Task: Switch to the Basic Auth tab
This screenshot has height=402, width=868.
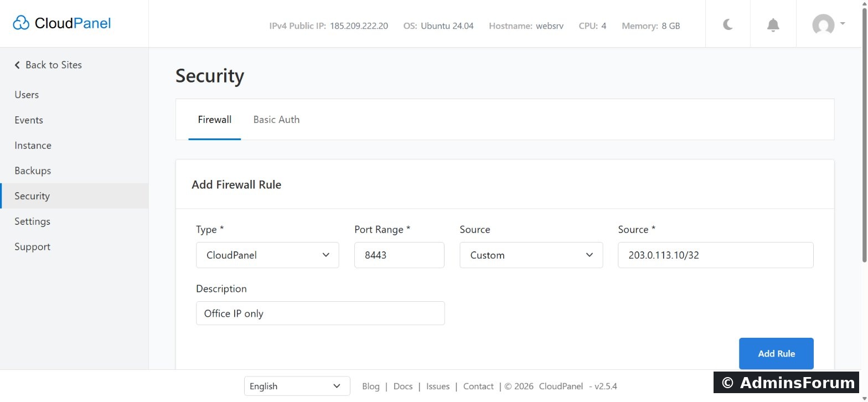Action: pos(276,120)
